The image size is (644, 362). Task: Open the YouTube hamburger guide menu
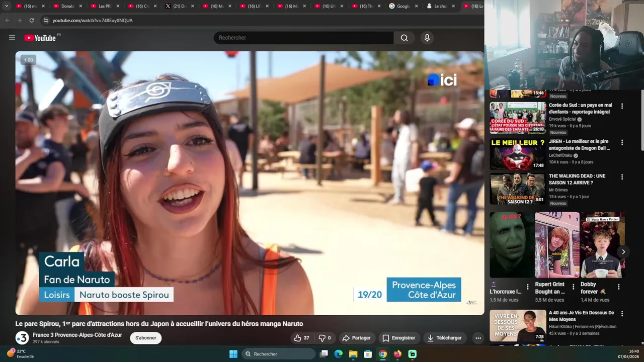[12, 38]
